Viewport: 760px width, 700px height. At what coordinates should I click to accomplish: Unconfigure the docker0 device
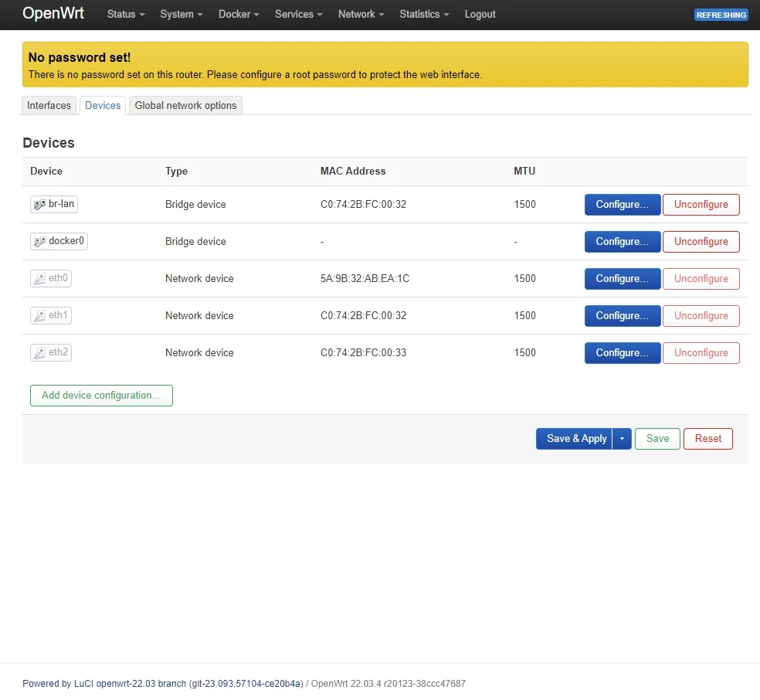point(701,241)
